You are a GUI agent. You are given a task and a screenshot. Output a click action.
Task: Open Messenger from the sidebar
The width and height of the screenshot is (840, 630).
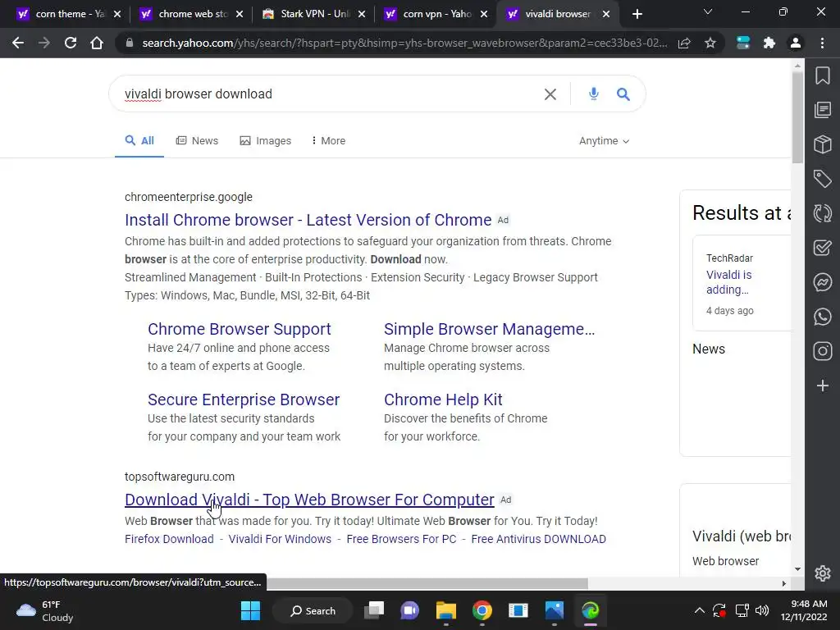coord(823,282)
